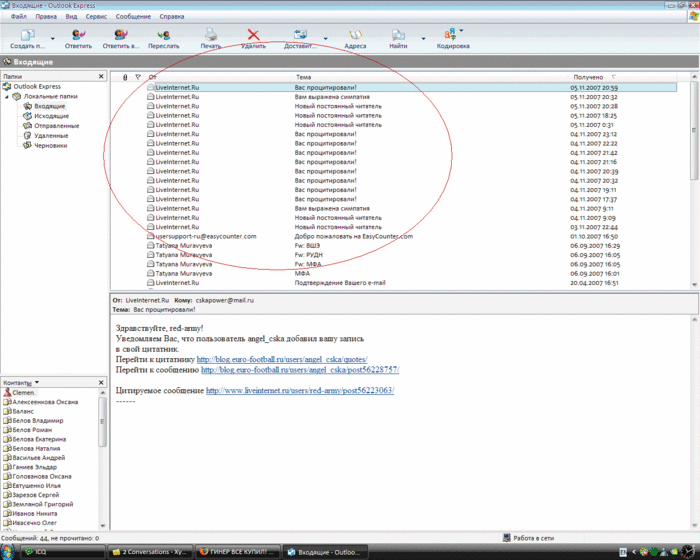Open the liveinternet post56223063 link
The width and height of the screenshot is (700, 560).
[300, 390]
